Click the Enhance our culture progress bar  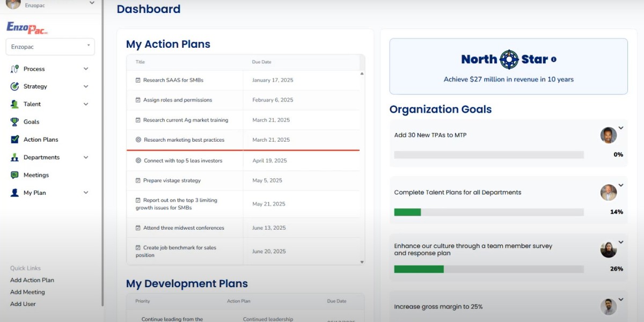pos(489,269)
